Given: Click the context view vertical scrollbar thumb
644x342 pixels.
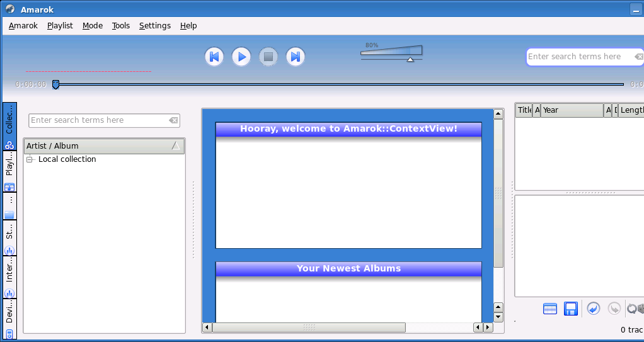Looking at the screenshot, I should point(498,193).
